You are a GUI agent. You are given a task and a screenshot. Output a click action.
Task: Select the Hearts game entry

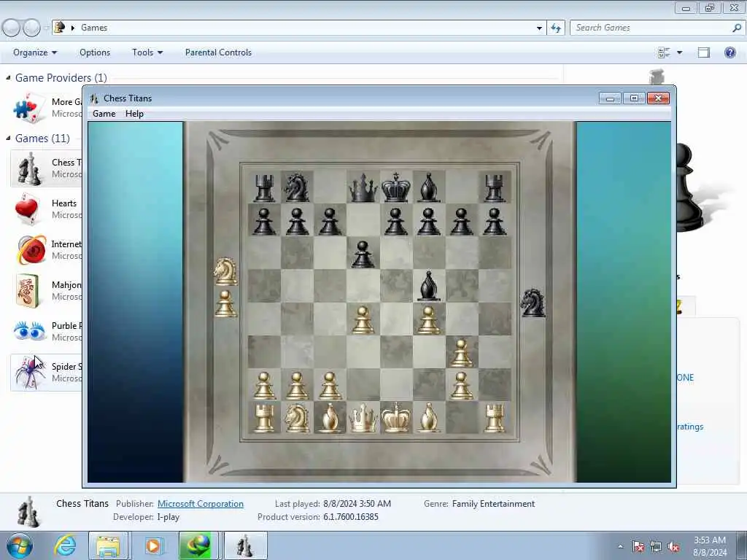pyautogui.click(x=46, y=209)
